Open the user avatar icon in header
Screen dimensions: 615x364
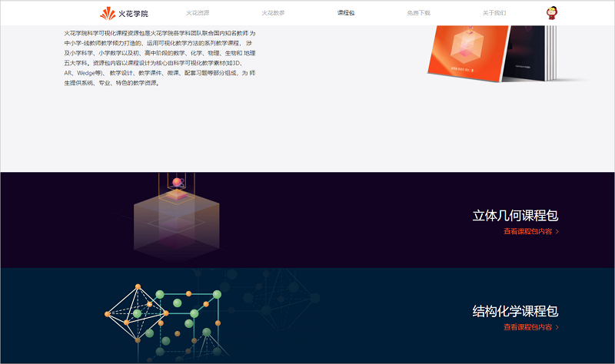552,13
